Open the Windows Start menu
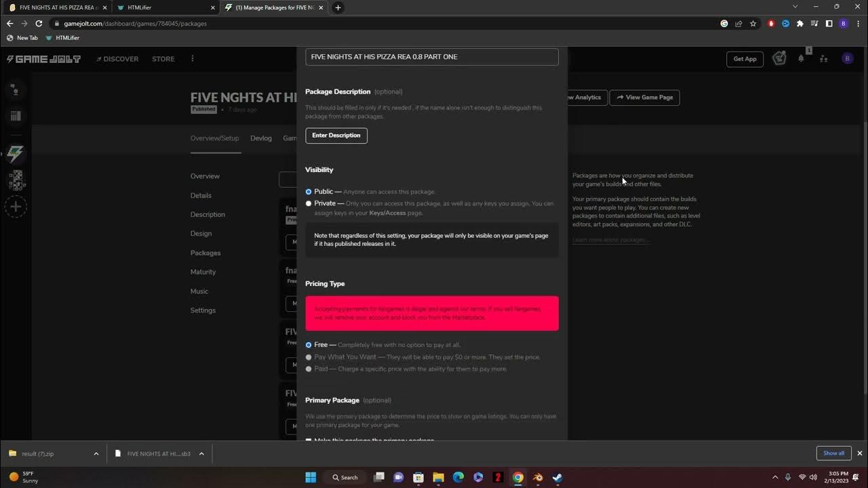 (x=311, y=477)
